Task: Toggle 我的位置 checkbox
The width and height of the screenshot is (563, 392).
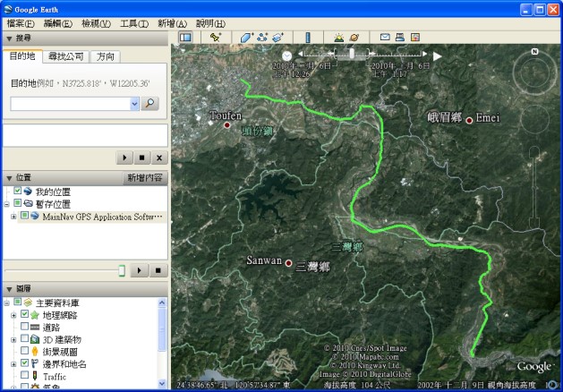Action: click(x=18, y=191)
